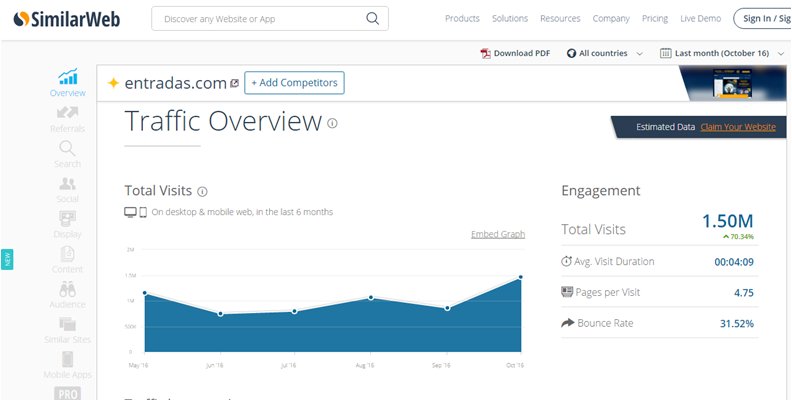The height and width of the screenshot is (401, 792).
Task: Click the globe icon beside All countries
Action: [571, 54]
